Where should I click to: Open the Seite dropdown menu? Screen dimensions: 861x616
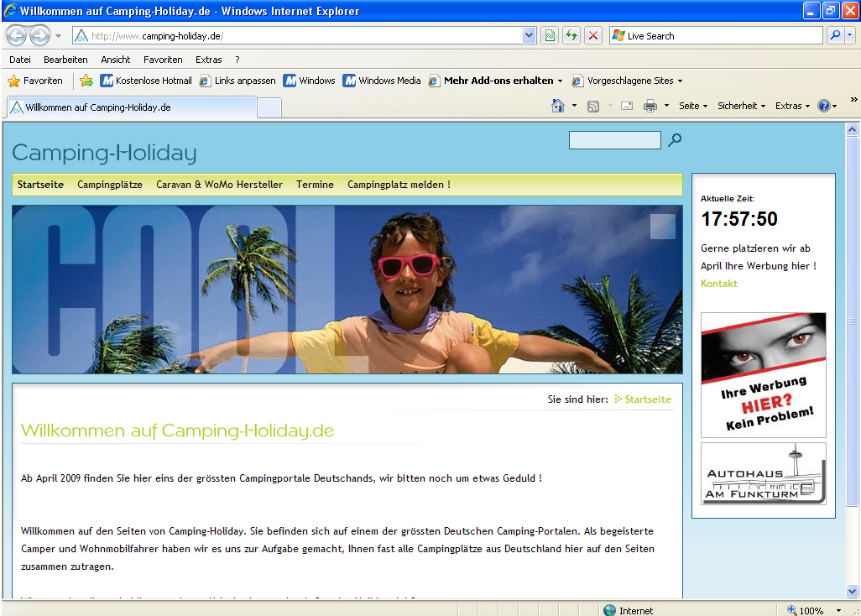point(692,106)
